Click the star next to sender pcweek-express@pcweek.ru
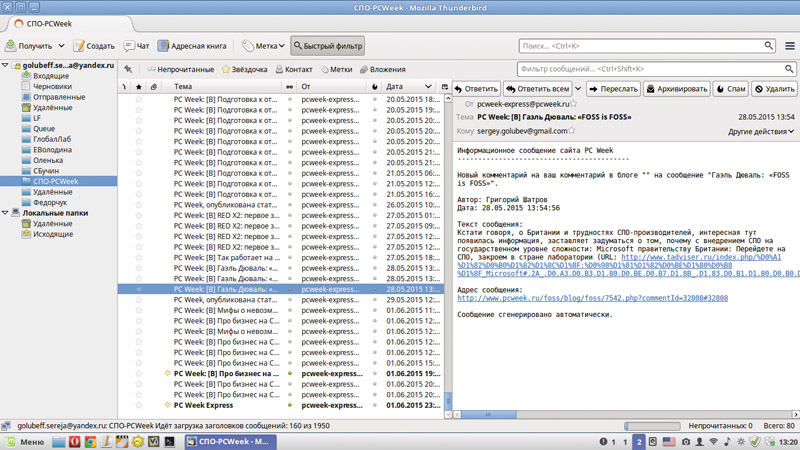The height and width of the screenshot is (450, 800). pyautogui.click(x=573, y=104)
